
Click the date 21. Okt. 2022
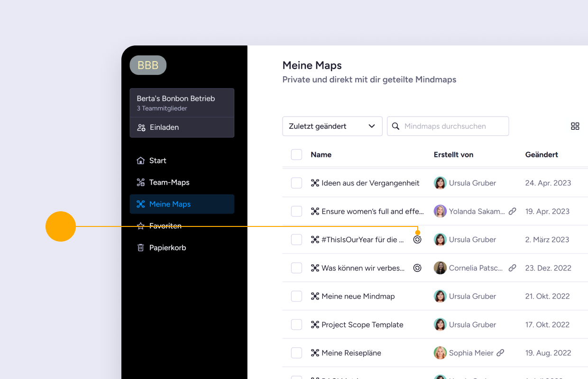[x=547, y=297]
